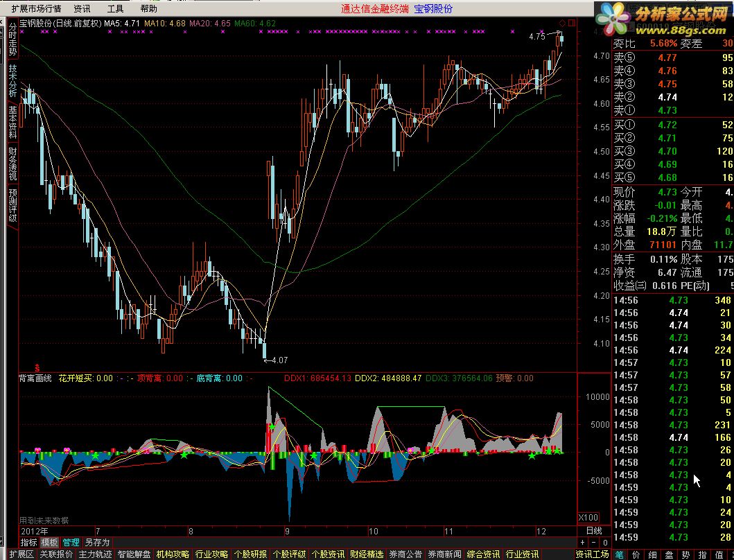
Task: Click the 底背离 indicator label
Action: tap(219, 378)
